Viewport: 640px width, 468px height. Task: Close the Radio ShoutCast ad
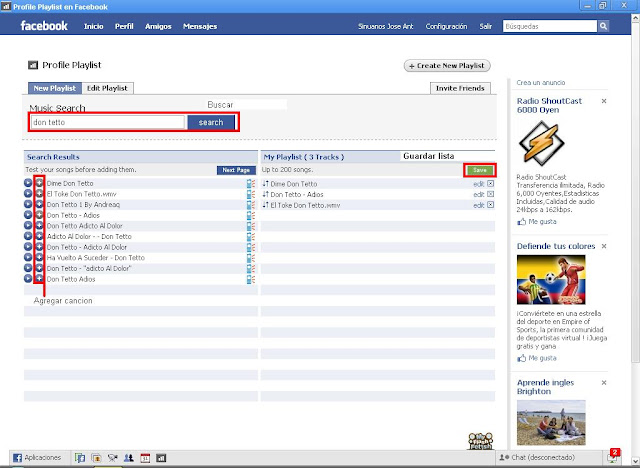click(604, 101)
